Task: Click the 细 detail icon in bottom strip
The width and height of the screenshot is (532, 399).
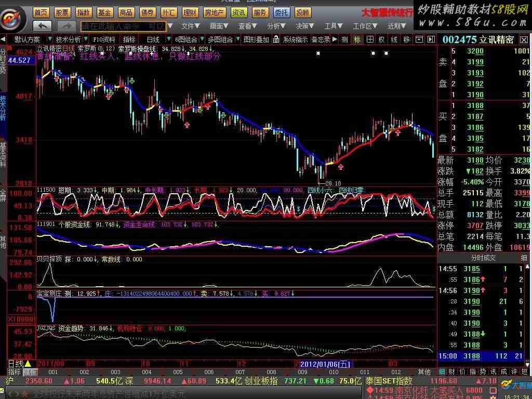Action: click(x=442, y=372)
